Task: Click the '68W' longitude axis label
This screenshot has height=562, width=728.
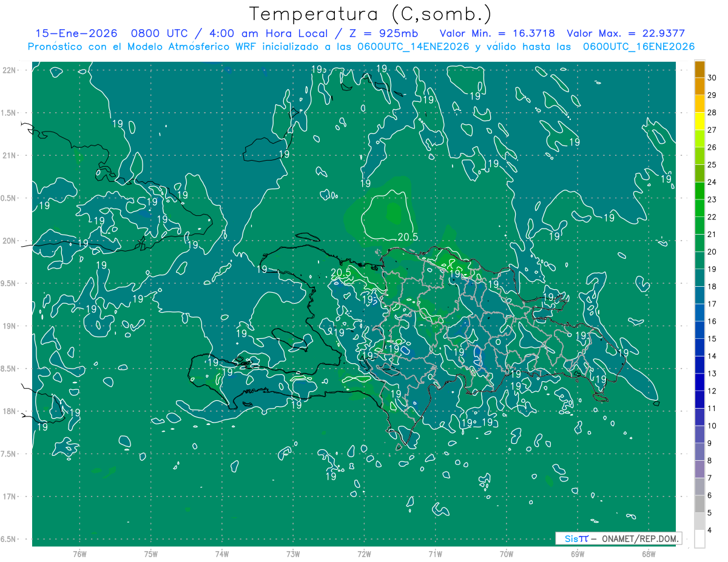Action: tap(649, 554)
